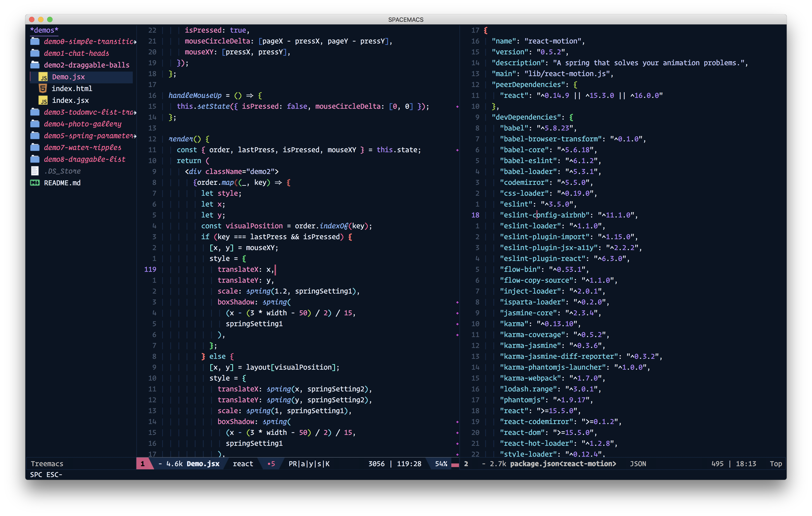Click the "react-hot-loader" dependency line

558,443
